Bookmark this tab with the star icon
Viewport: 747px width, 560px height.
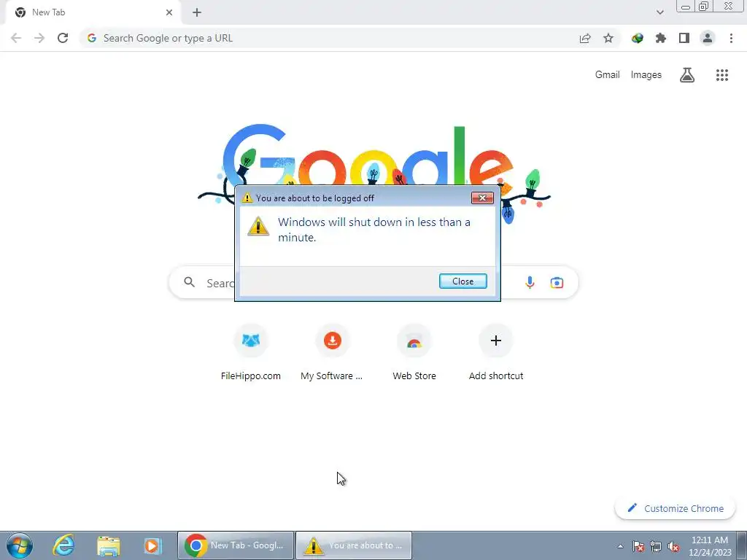(x=608, y=38)
